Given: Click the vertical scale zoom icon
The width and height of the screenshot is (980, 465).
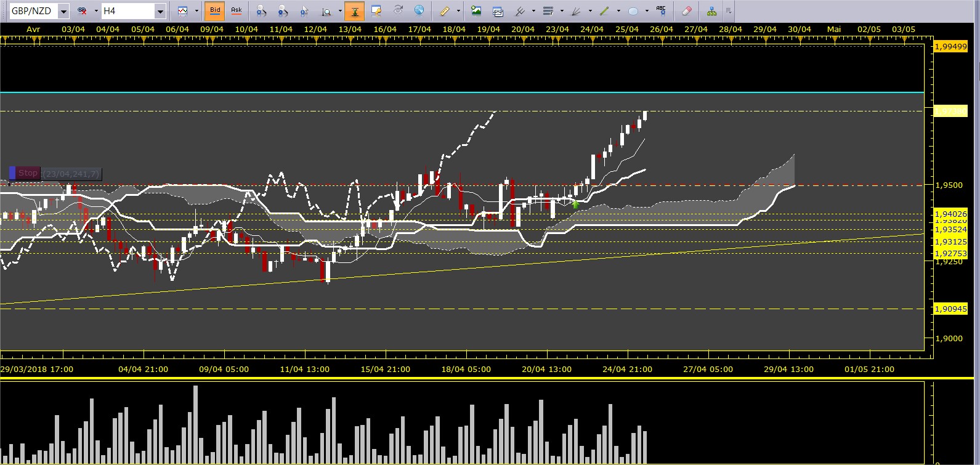Looking at the screenshot, I should pos(326,10).
